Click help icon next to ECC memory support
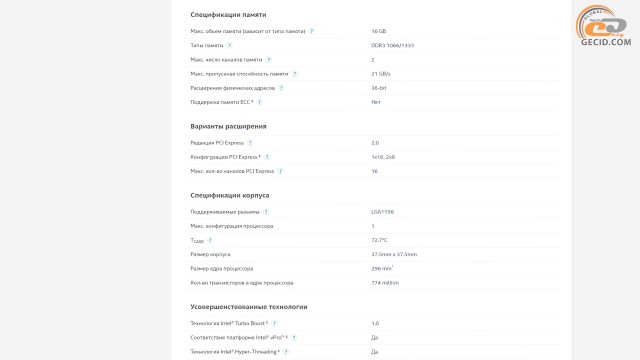This screenshot has width=640, height=360. pyautogui.click(x=259, y=102)
